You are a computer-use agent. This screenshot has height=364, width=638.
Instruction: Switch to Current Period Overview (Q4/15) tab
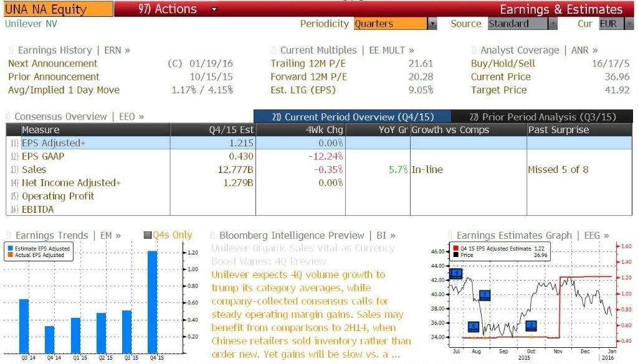tap(353, 116)
